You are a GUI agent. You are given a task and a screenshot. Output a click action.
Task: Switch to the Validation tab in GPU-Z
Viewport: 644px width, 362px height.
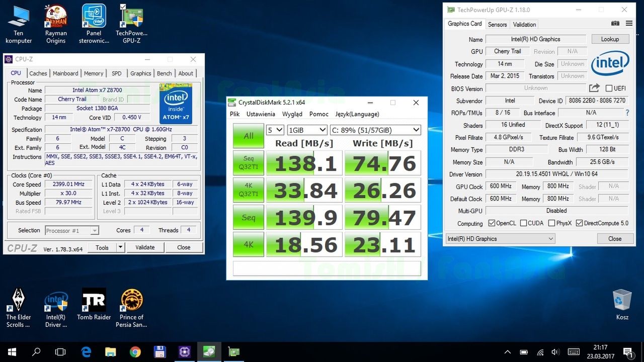pos(524,25)
